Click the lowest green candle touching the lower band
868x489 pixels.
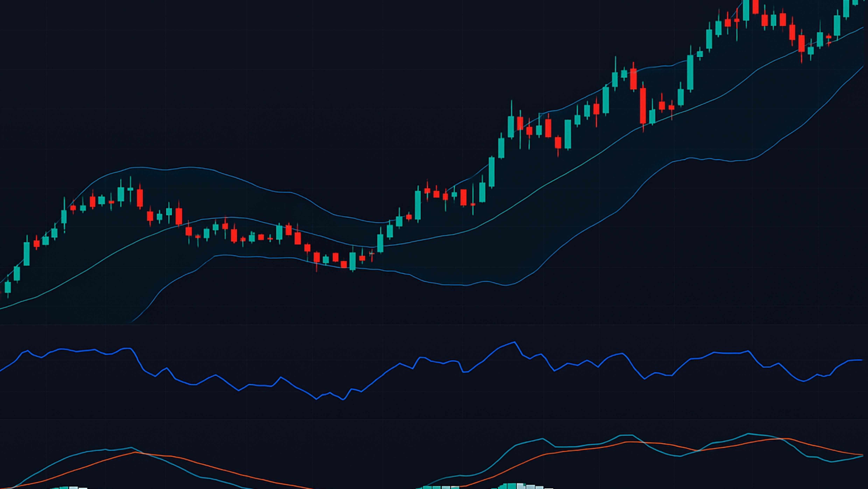point(352,261)
